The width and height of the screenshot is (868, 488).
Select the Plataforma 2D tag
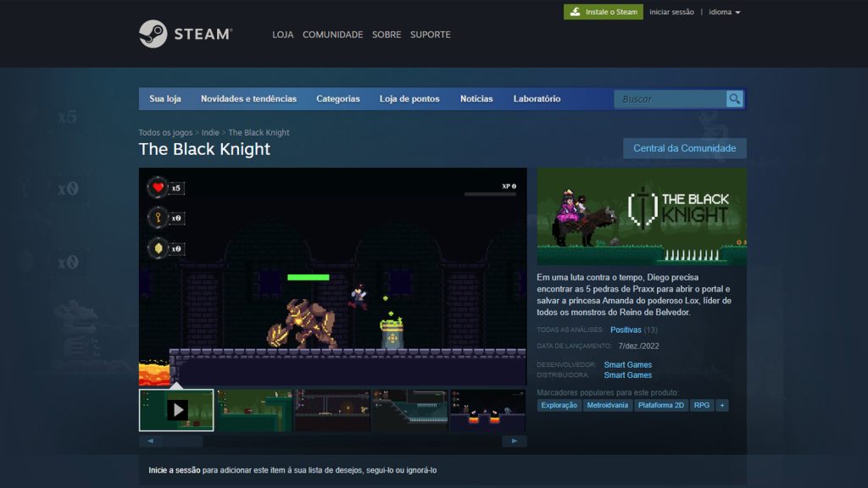661,406
